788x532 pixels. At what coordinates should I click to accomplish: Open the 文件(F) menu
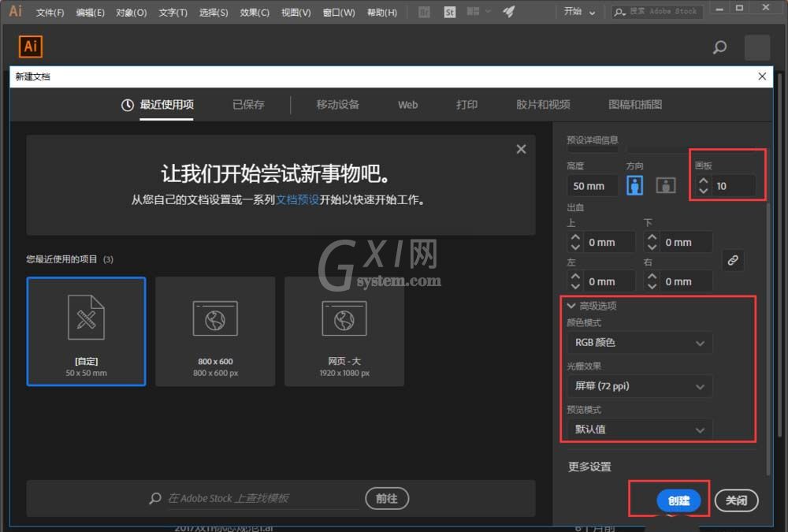(50, 13)
